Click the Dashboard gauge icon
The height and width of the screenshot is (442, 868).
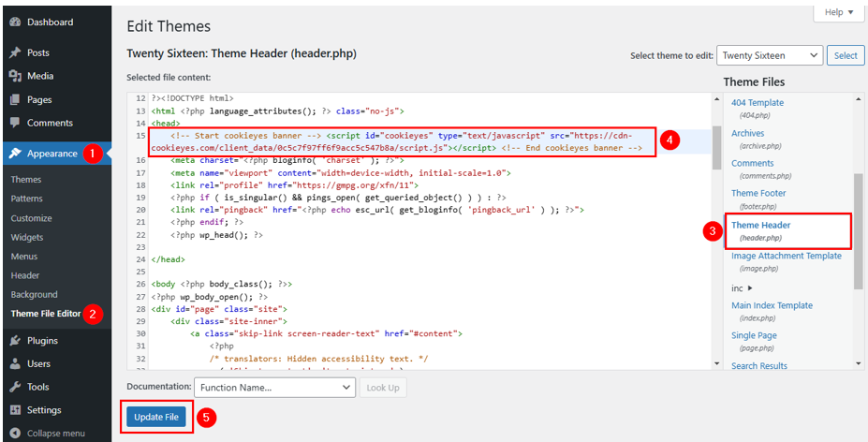coord(15,22)
